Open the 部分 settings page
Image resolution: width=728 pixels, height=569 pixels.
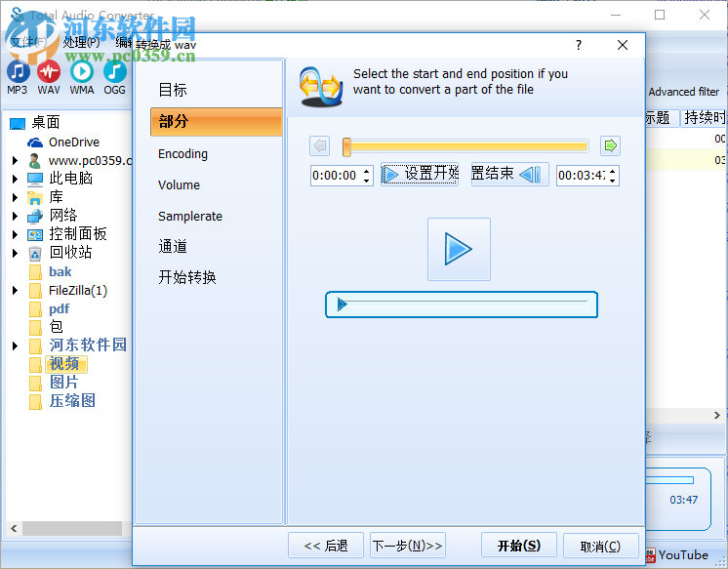[x=217, y=122]
